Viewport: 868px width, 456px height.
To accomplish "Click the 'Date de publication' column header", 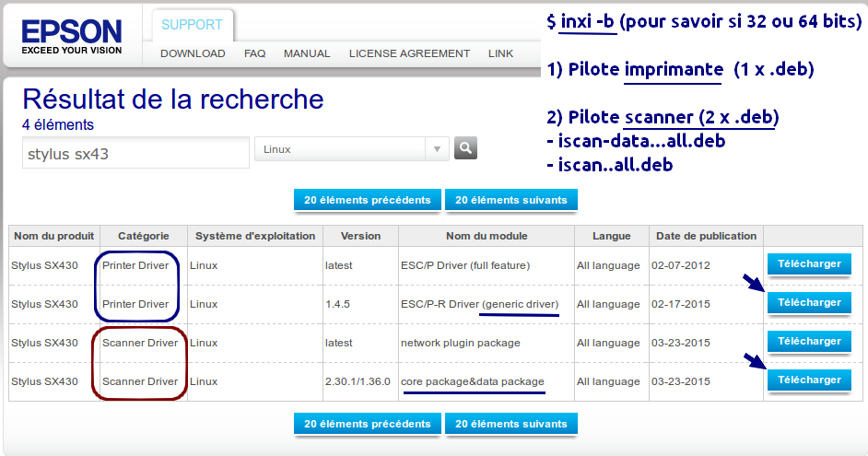I will coord(706,236).
